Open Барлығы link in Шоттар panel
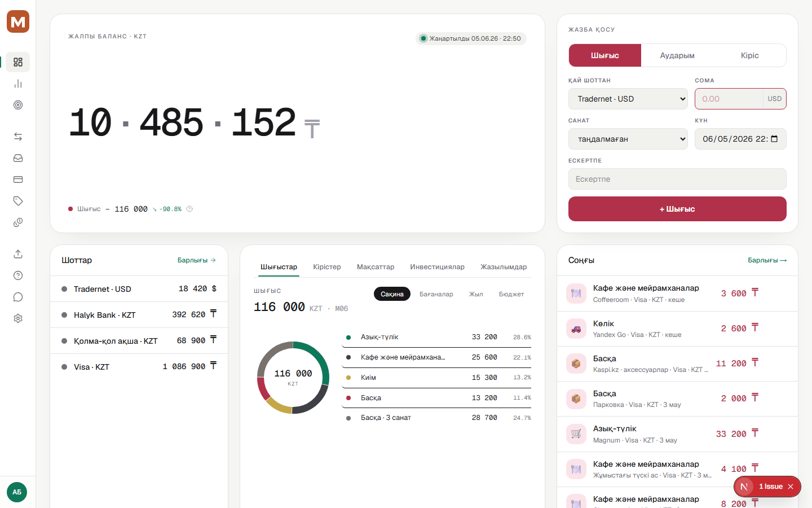 (197, 260)
